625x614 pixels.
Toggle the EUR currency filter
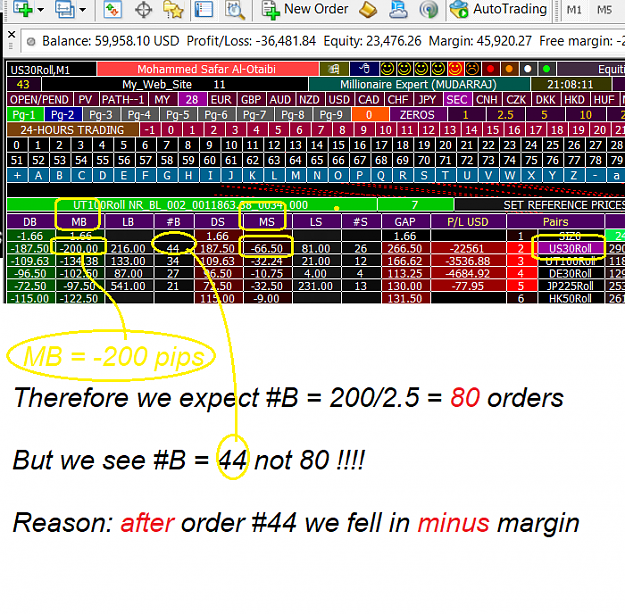pyautogui.click(x=221, y=99)
